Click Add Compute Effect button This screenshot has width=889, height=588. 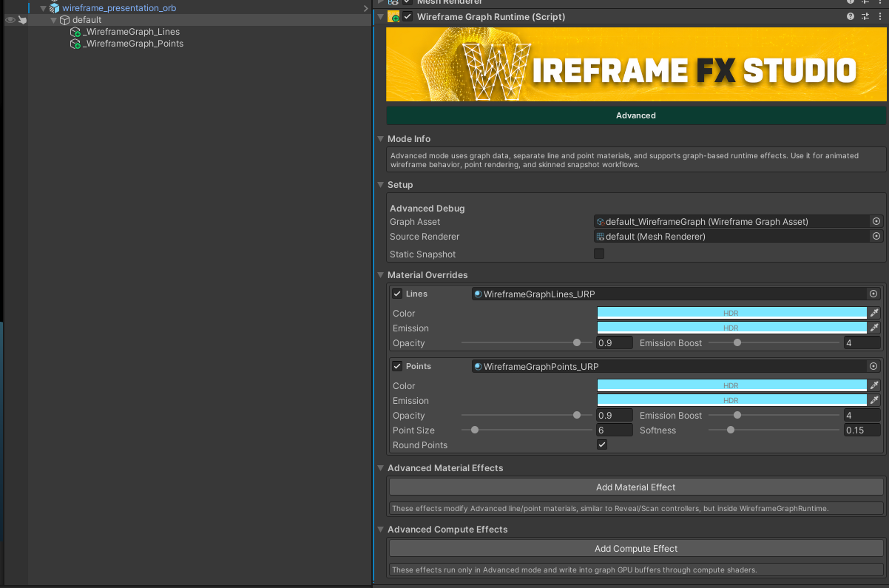636,548
